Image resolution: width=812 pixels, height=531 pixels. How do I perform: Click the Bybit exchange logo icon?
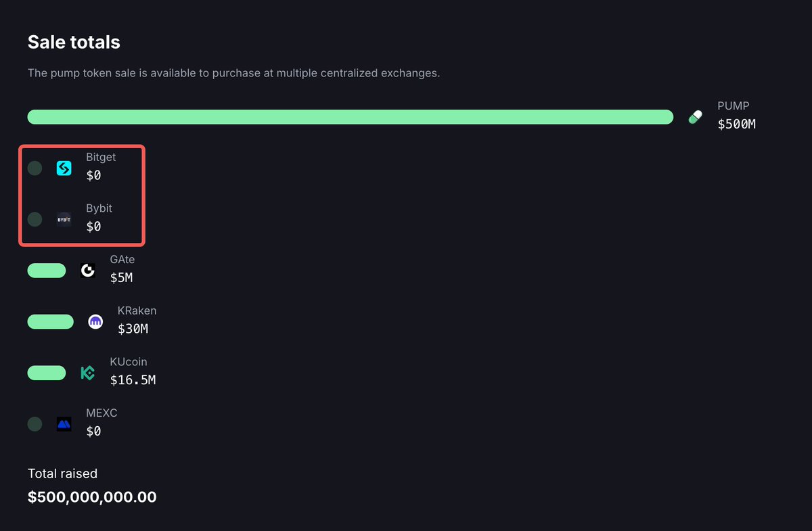(x=64, y=219)
